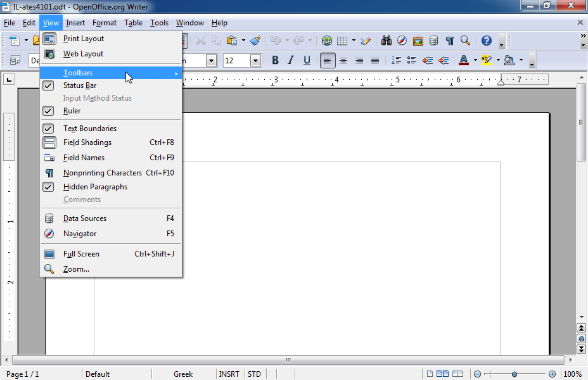Open Font Color dropdown arrow
588x380 pixels.
coord(475,60)
